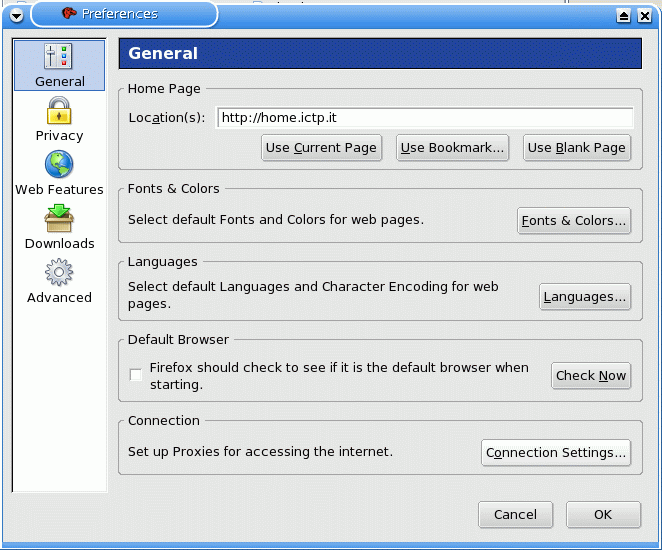The width and height of the screenshot is (662, 550).
Task: Click the Check Now button
Action: [x=591, y=376]
